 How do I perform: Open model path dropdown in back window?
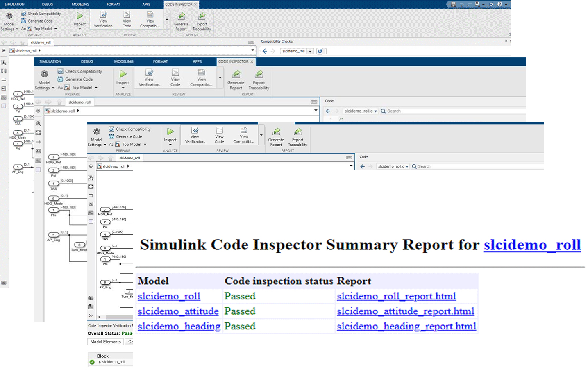[253, 50]
